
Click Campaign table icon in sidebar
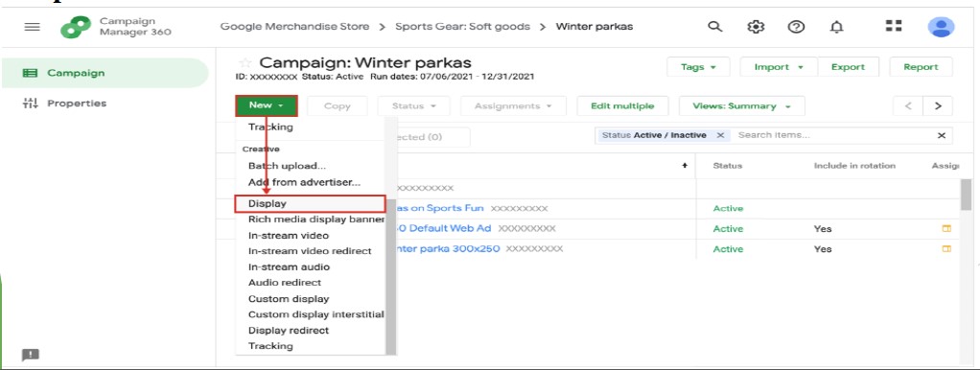pyautogui.click(x=30, y=73)
